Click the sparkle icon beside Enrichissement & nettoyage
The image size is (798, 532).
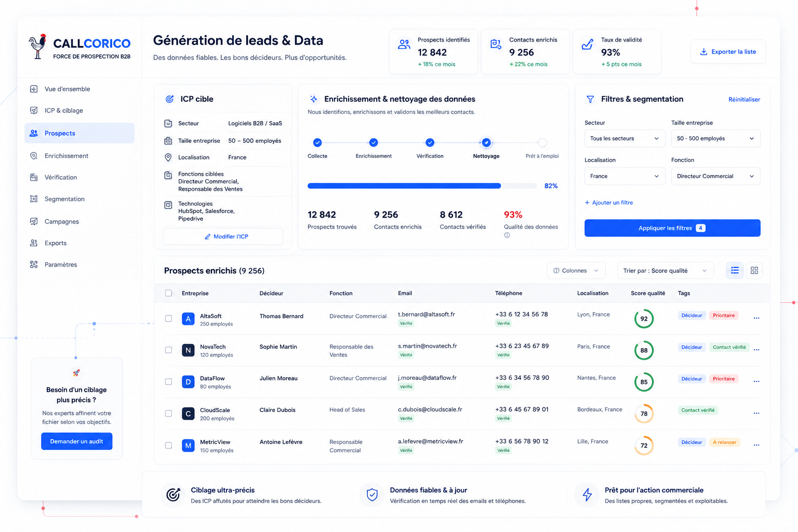coord(314,99)
